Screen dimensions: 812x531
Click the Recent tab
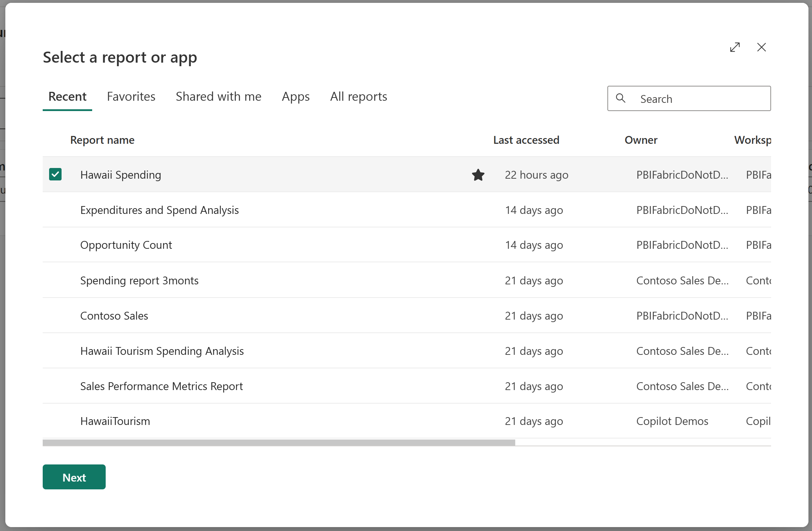point(67,96)
